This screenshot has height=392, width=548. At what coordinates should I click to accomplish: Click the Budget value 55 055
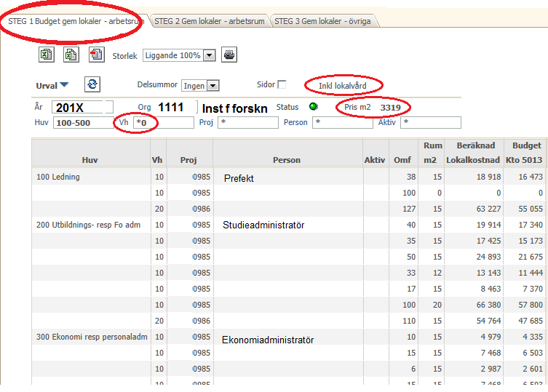(x=531, y=209)
